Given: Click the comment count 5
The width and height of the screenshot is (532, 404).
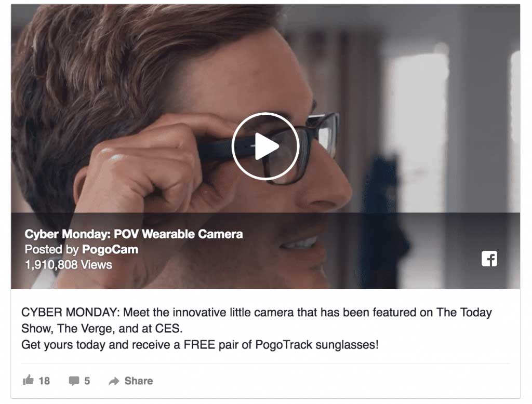Looking at the screenshot, I should click(87, 381).
